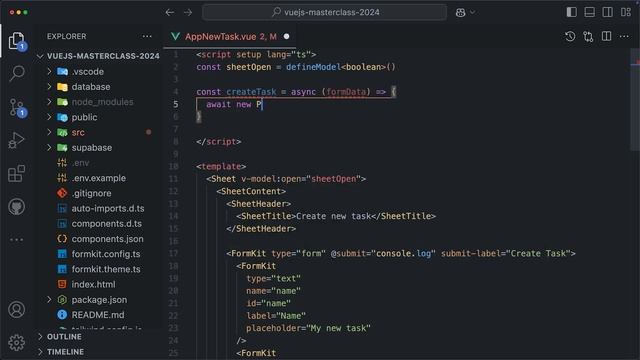Image resolution: width=640 pixels, height=360 pixels.
Task: Open editor More Actions ellipsis
Action: (624, 36)
